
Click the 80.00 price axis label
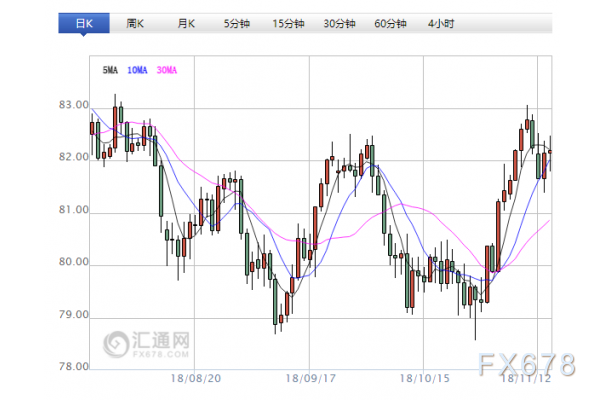[x=73, y=262]
